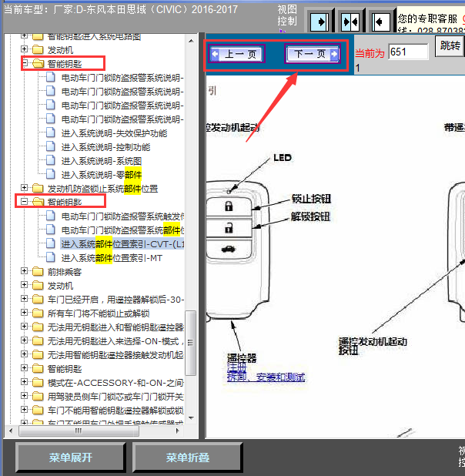Click the horizontal scrollbar right arrow
The height and width of the screenshot is (476, 465).
[x=178, y=431]
